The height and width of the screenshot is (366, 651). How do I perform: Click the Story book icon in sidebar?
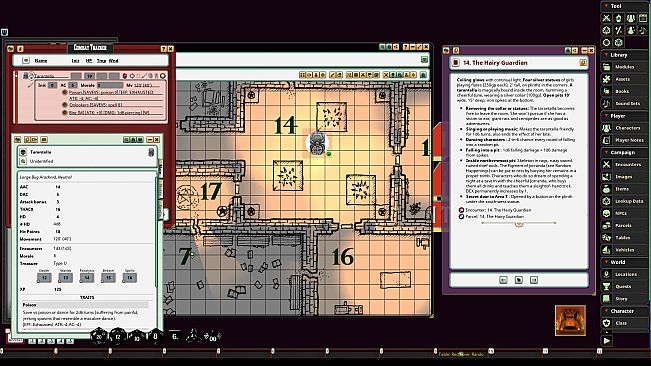(x=607, y=298)
